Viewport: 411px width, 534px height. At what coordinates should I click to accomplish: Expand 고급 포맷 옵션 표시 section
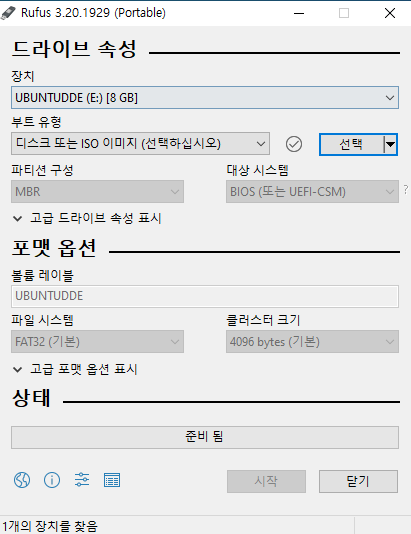75,369
